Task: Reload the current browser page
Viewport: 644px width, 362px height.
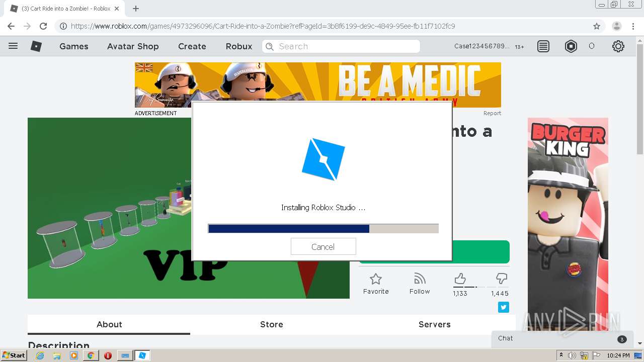Action: point(43,26)
